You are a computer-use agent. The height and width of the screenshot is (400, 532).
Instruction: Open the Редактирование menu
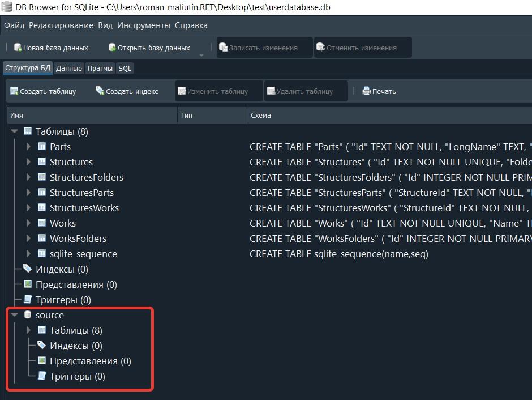point(61,25)
